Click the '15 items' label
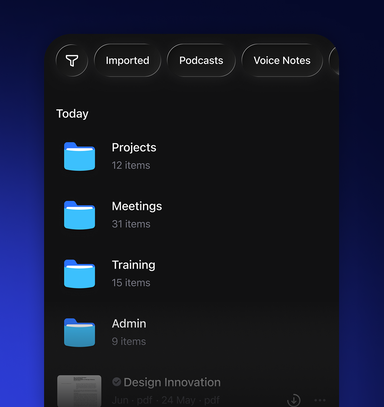 [x=131, y=283]
